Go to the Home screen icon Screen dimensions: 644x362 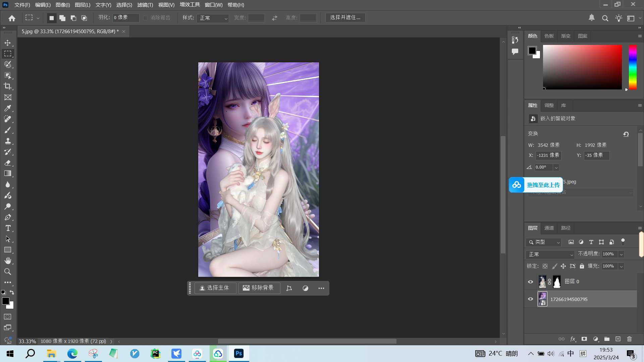tap(12, 18)
